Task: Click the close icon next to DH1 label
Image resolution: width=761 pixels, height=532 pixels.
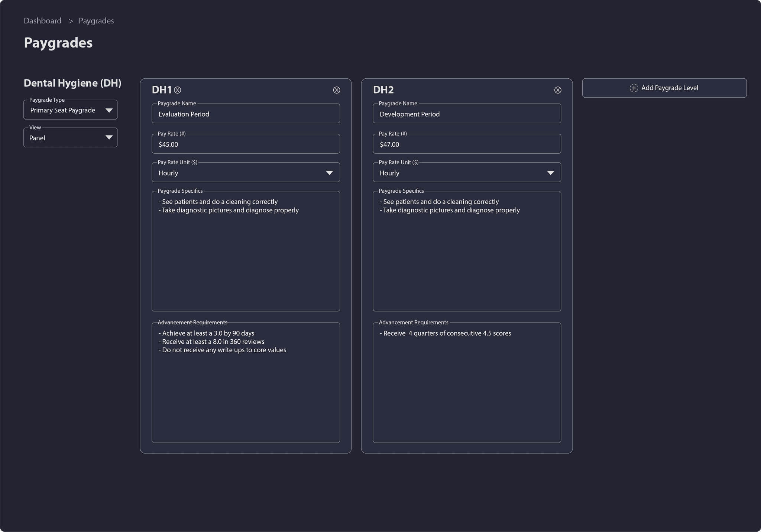Action: coord(178,89)
